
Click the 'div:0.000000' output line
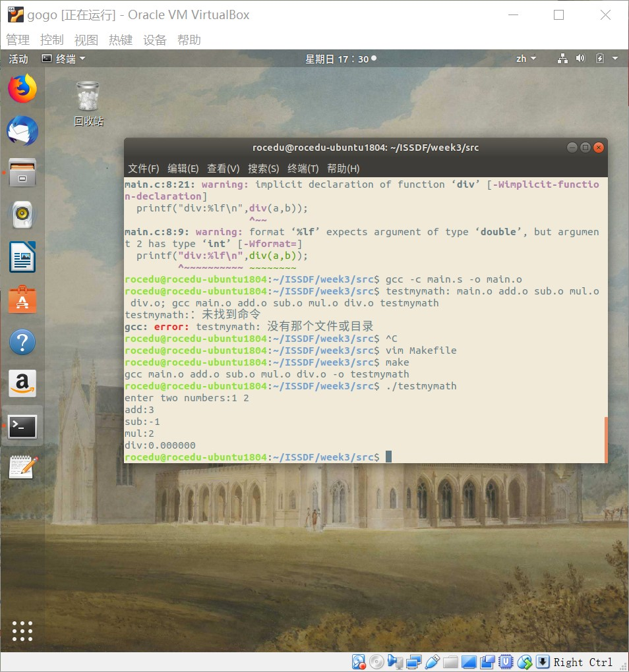click(x=160, y=445)
